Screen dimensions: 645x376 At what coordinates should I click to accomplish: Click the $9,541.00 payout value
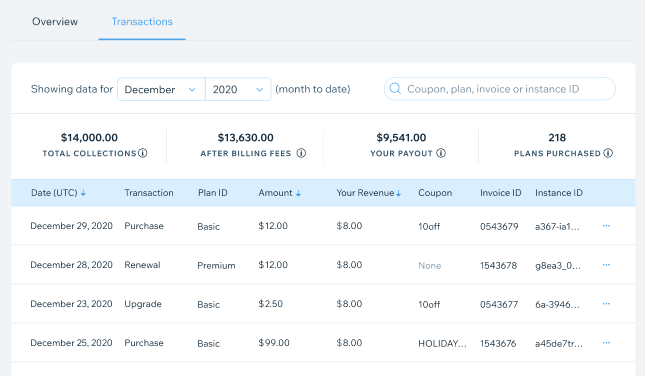pos(401,137)
